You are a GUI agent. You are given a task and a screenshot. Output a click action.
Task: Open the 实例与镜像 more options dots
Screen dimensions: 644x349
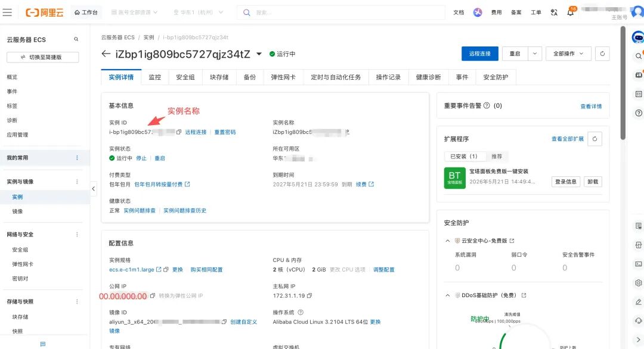coord(77,182)
